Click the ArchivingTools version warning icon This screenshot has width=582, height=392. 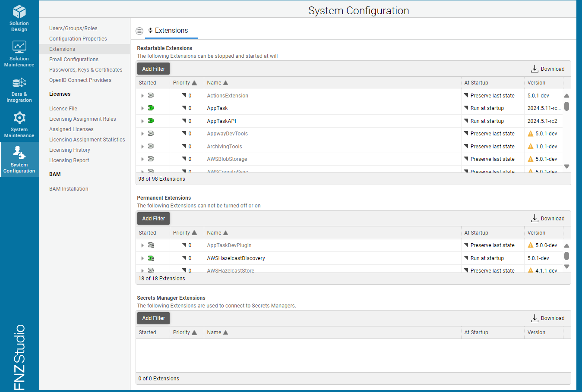pyautogui.click(x=531, y=146)
